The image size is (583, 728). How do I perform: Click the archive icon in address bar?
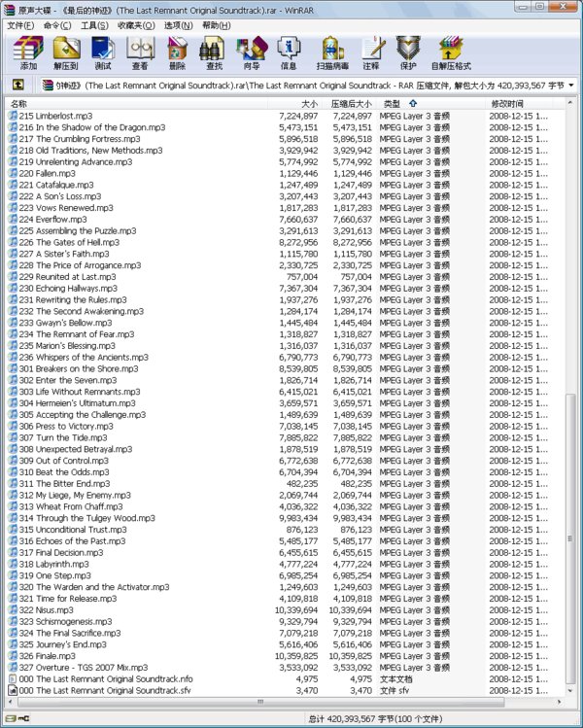[x=48, y=85]
